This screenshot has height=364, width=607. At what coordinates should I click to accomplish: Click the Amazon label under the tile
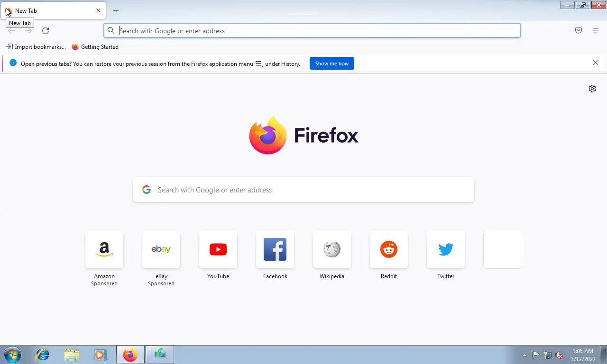[104, 276]
